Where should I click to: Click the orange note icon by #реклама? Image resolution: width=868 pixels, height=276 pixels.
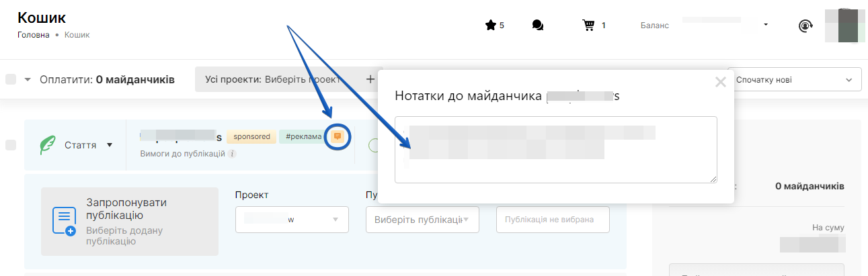pyautogui.click(x=338, y=136)
